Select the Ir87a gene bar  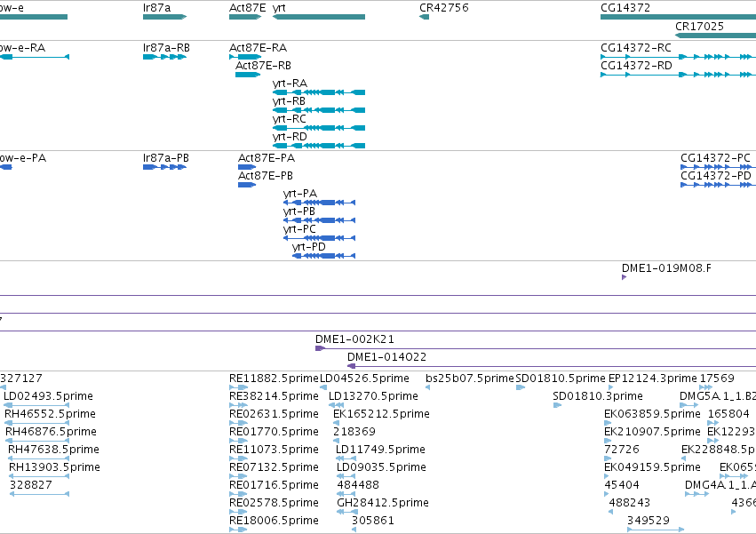pos(164,17)
